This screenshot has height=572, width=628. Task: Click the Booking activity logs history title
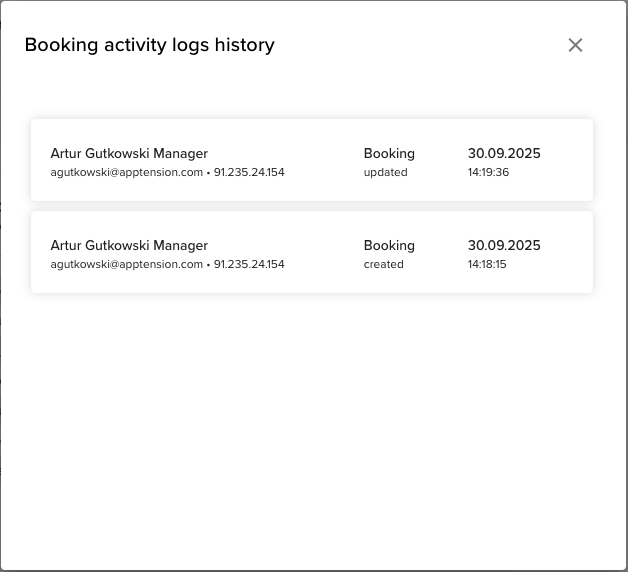click(x=149, y=45)
